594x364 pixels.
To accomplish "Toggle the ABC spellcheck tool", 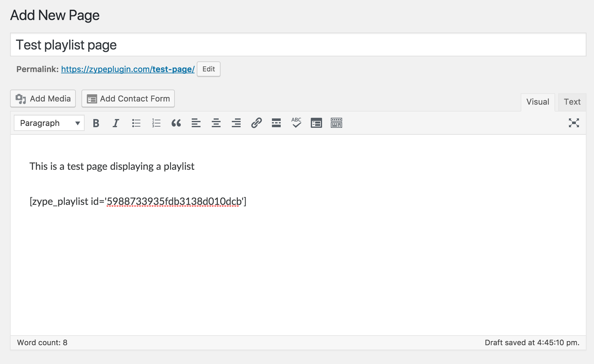I will [296, 123].
